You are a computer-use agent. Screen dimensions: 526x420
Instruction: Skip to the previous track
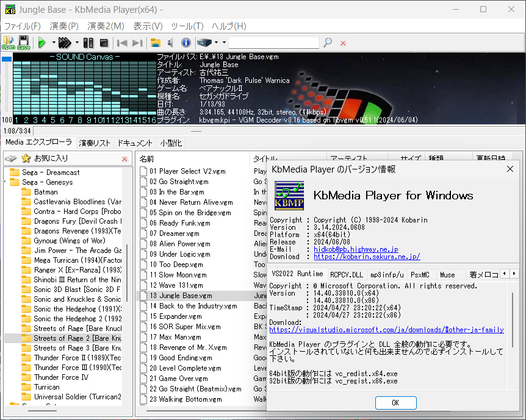(122, 43)
